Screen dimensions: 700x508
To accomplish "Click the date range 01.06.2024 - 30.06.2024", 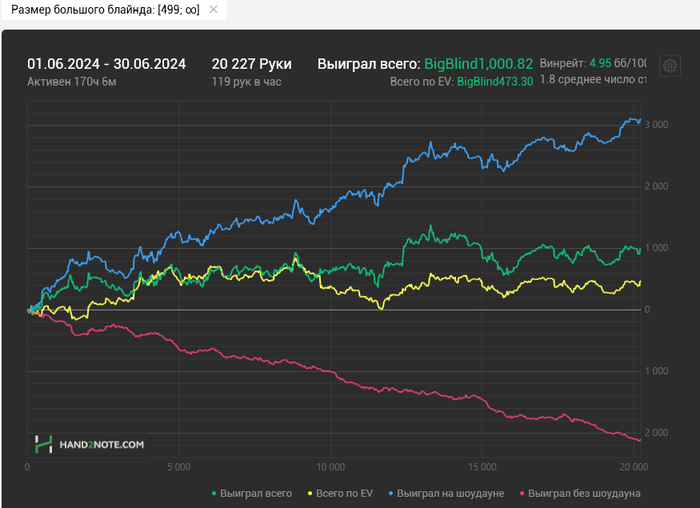I will [106, 64].
